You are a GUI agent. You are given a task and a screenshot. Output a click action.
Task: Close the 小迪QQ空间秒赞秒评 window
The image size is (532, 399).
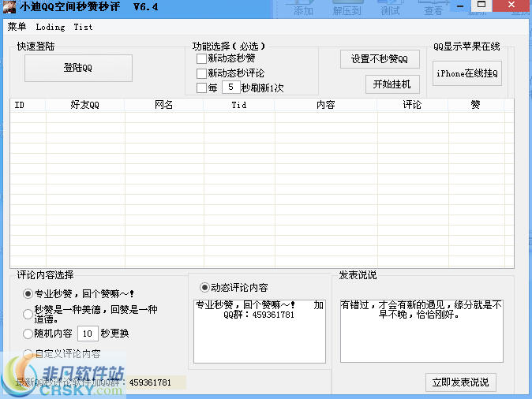(511, 5)
